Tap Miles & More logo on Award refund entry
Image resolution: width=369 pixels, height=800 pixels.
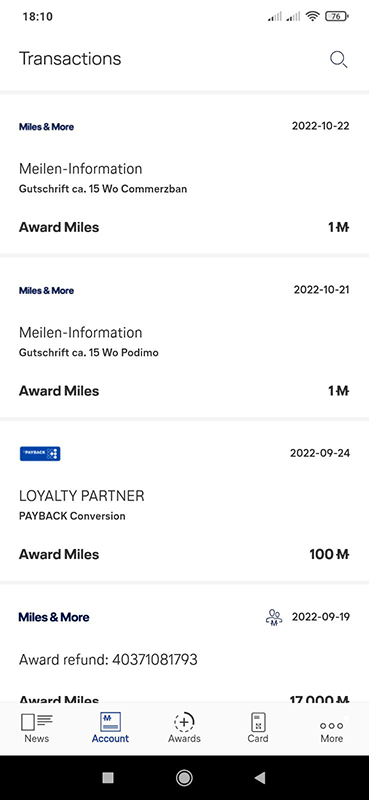[x=54, y=617]
